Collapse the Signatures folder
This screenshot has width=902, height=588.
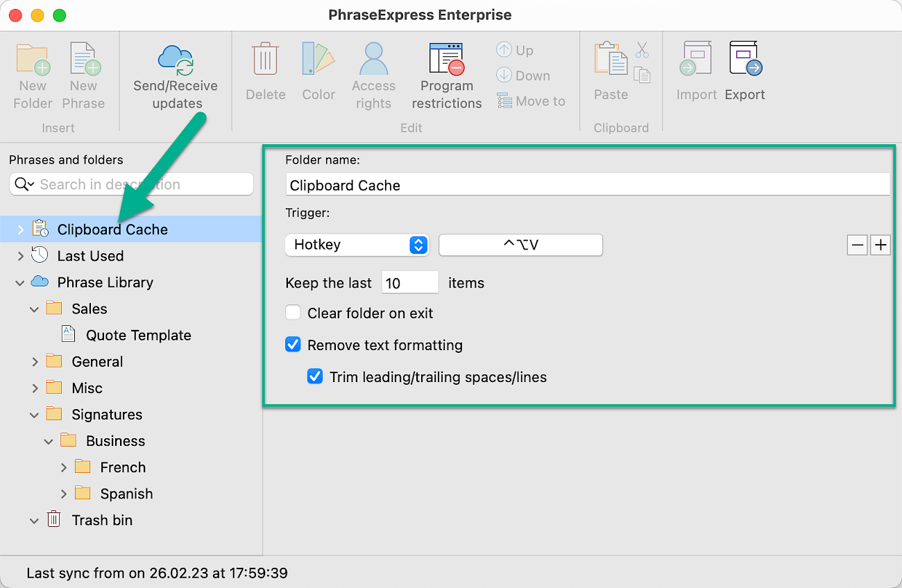[x=35, y=415]
